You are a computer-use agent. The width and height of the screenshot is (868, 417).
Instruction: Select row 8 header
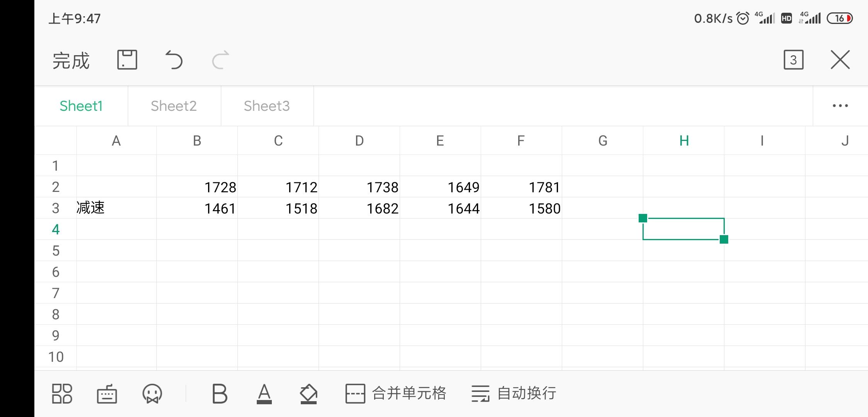tap(56, 314)
